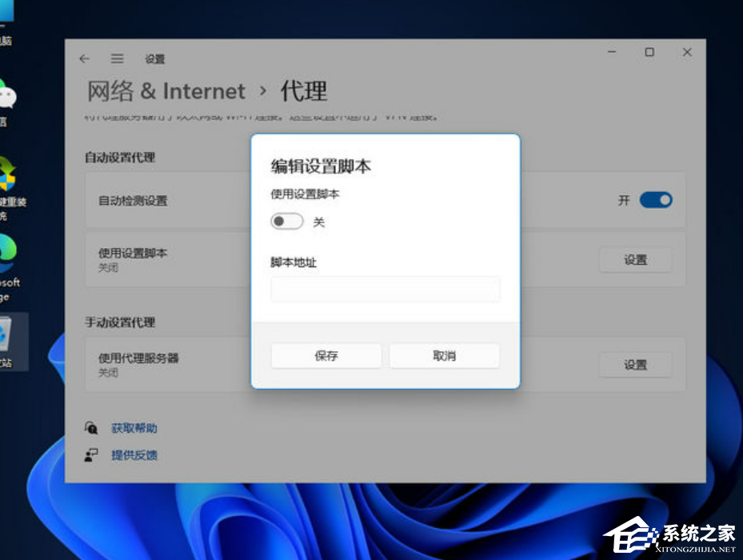
Task: Click the 一键重装系统 desktop icon
Action: point(8,174)
